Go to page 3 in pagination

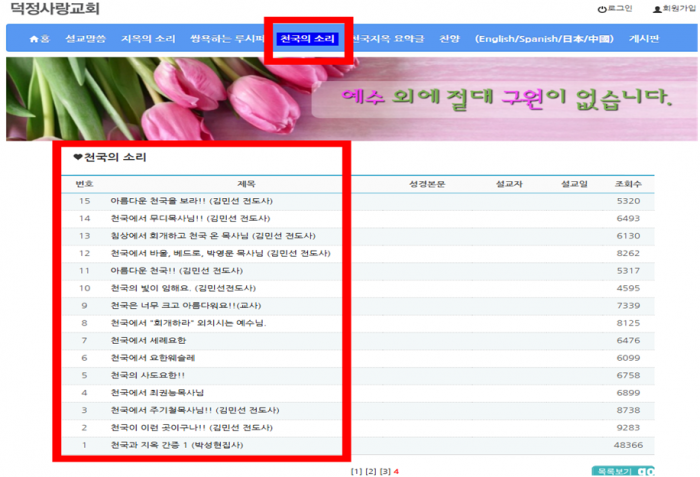coord(384,471)
